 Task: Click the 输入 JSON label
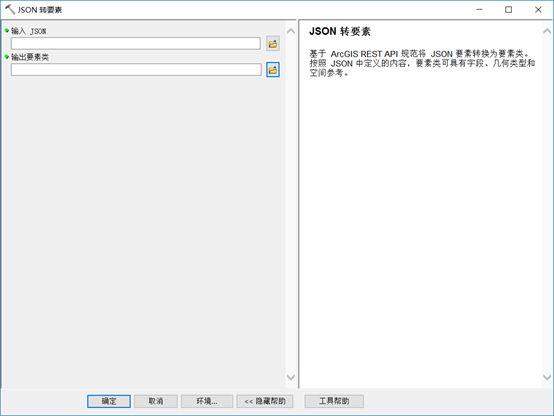pos(29,31)
